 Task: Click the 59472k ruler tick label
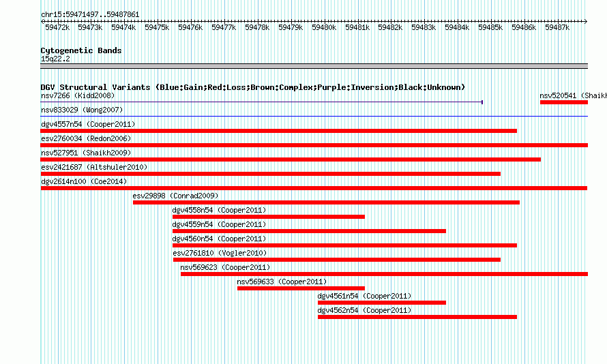(x=57, y=27)
